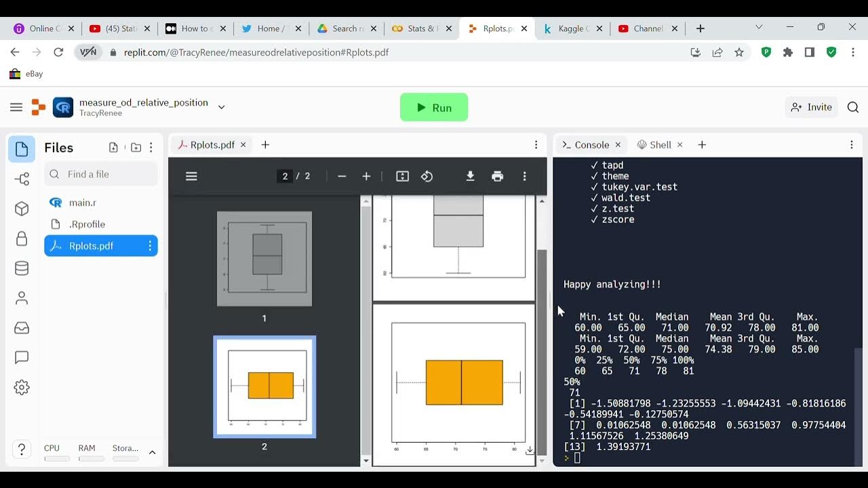The image size is (868, 488).
Task: Open the Inbox tray icon in sidebar
Action: coord(22,328)
